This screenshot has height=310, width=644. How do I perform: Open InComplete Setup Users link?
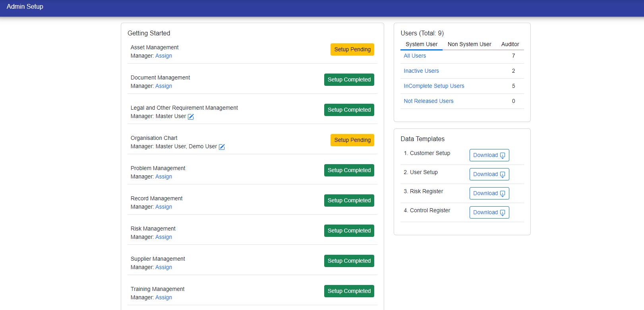click(x=434, y=86)
